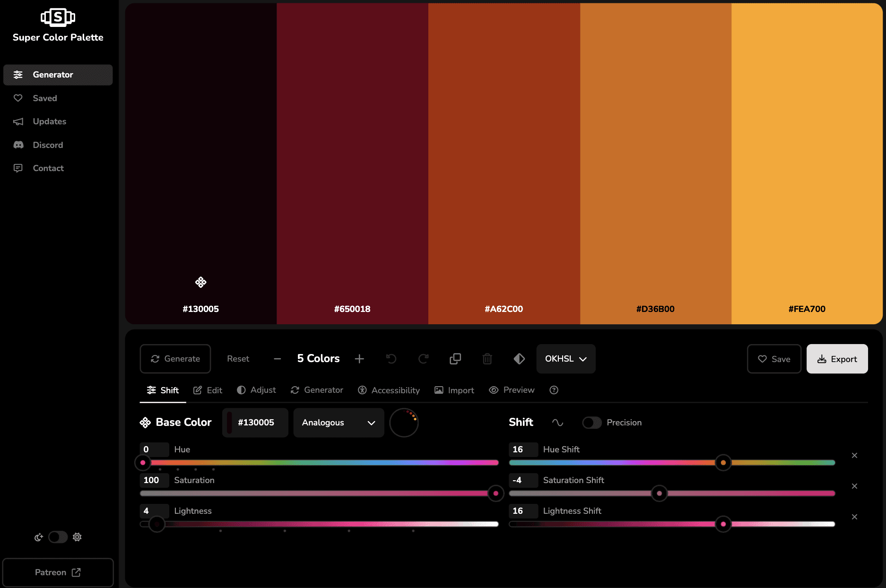
Task: Switch to the Generator tab
Action: [x=317, y=390]
